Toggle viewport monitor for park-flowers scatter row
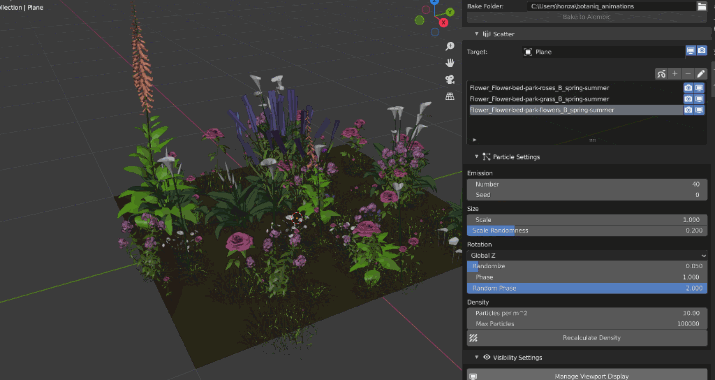Viewport: 715px width, 380px height. 699,110
